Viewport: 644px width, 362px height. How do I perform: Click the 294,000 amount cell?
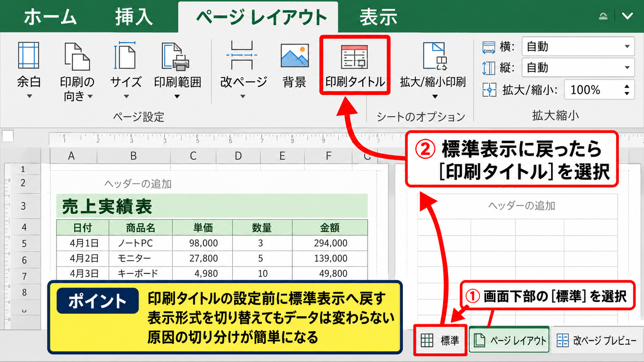tap(330, 243)
